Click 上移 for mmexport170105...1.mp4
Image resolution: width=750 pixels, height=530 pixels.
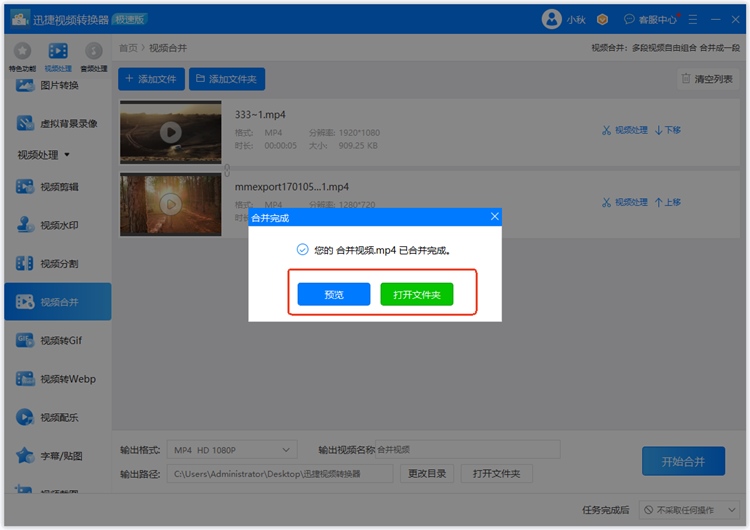(668, 202)
